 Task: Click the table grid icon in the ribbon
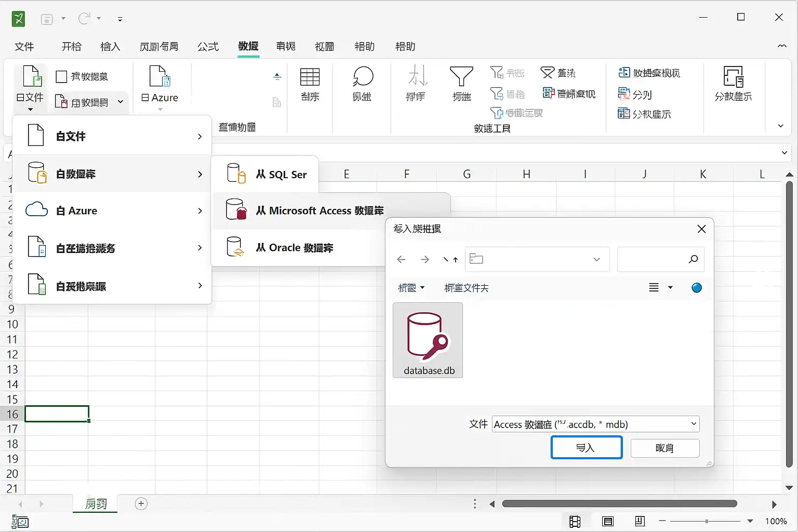(x=310, y=77)
